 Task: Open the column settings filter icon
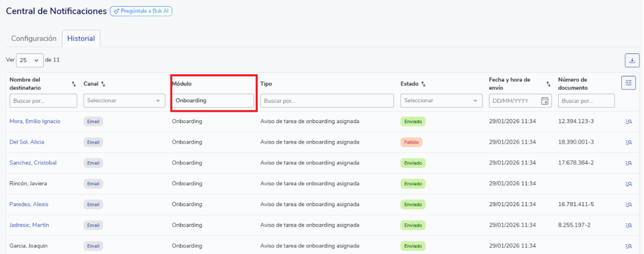(x=628, y=83)
